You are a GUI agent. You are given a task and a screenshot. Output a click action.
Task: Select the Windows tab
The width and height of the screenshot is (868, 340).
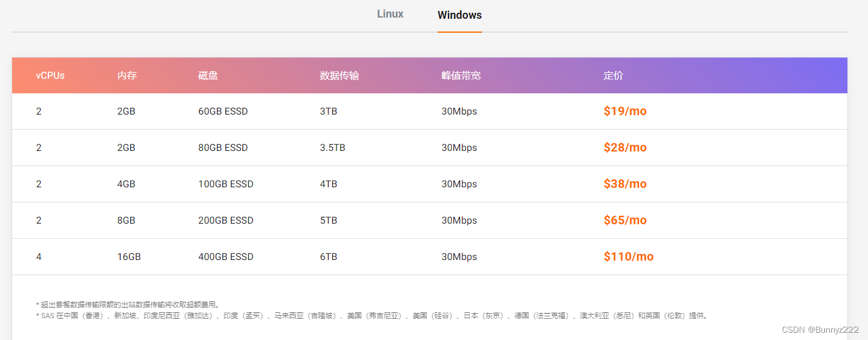click(x=459, y=15)
